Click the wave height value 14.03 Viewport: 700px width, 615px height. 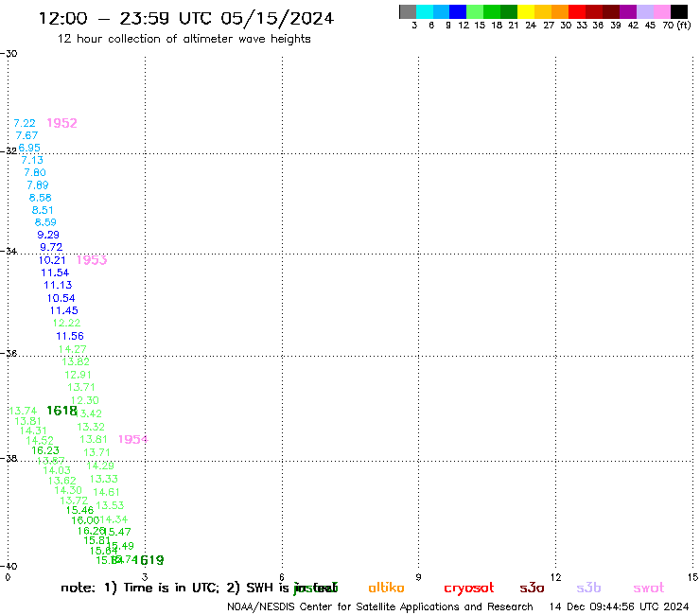pos(57,470)
